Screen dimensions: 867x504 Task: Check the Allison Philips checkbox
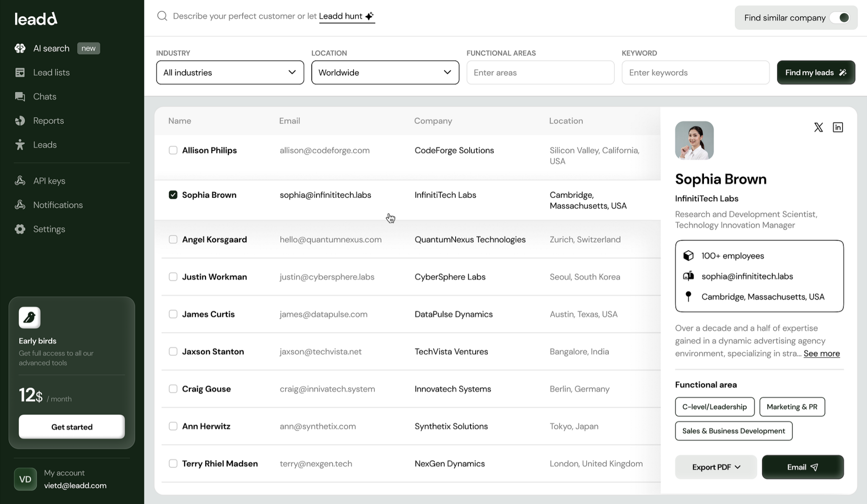[173, 150]
